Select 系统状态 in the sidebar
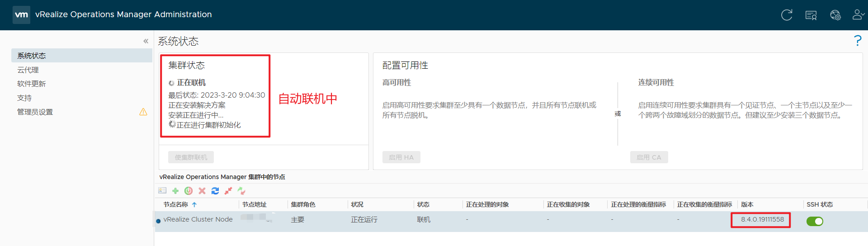The image size is (868, 246). [82, 56]
